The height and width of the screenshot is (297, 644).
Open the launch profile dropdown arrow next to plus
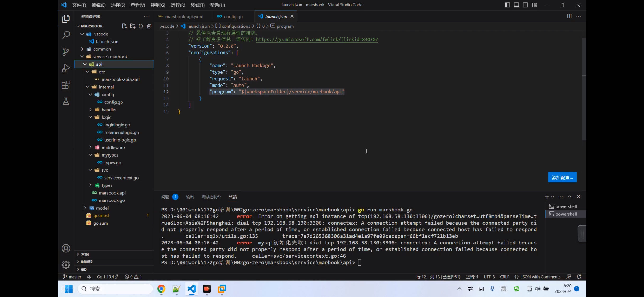click(x=553, y=197)
